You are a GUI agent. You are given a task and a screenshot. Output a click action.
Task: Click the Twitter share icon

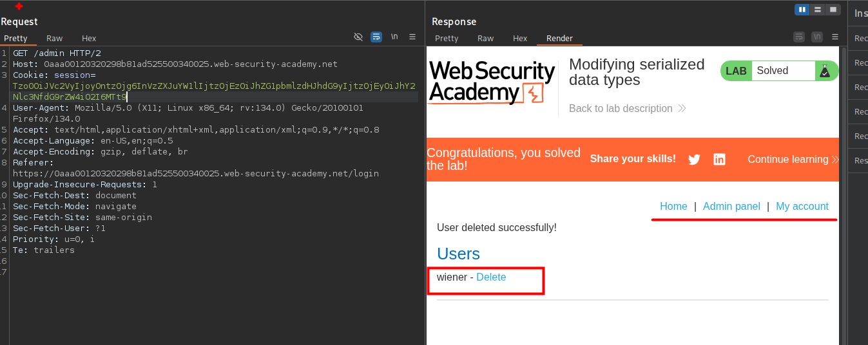coord(694,160)
